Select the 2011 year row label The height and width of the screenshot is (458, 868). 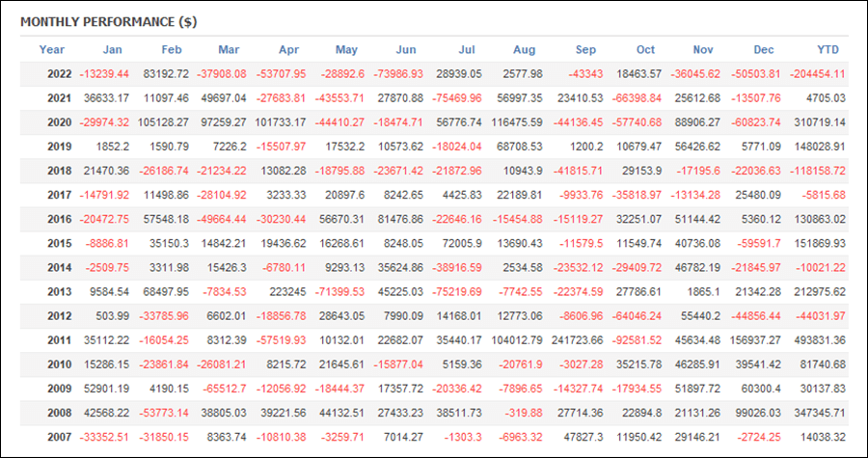(x=59, y=340)
